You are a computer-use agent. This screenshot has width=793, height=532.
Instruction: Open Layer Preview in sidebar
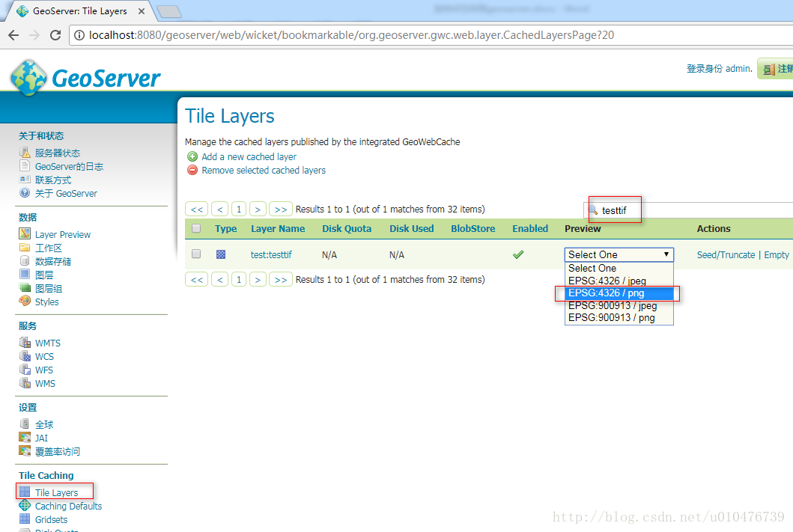[x=63, y=234]
